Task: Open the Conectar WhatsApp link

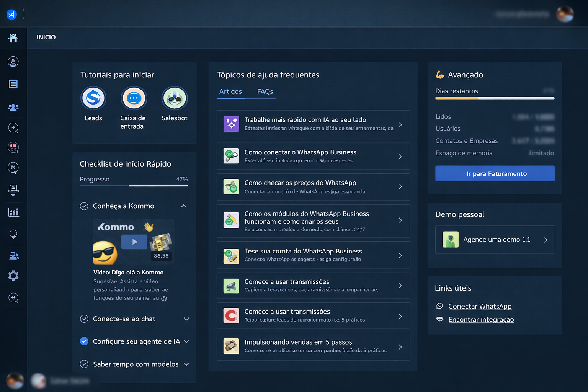Action: coord(480,306)
